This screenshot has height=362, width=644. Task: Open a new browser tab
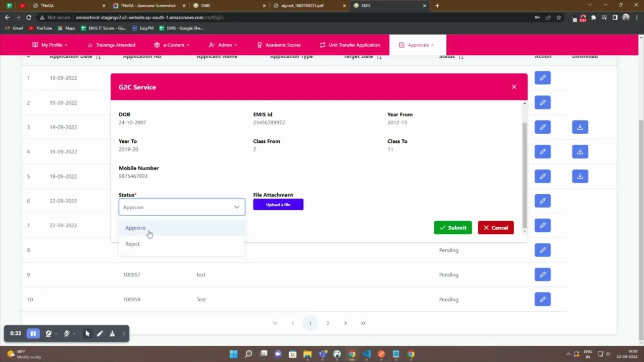(x=437, y=6)
